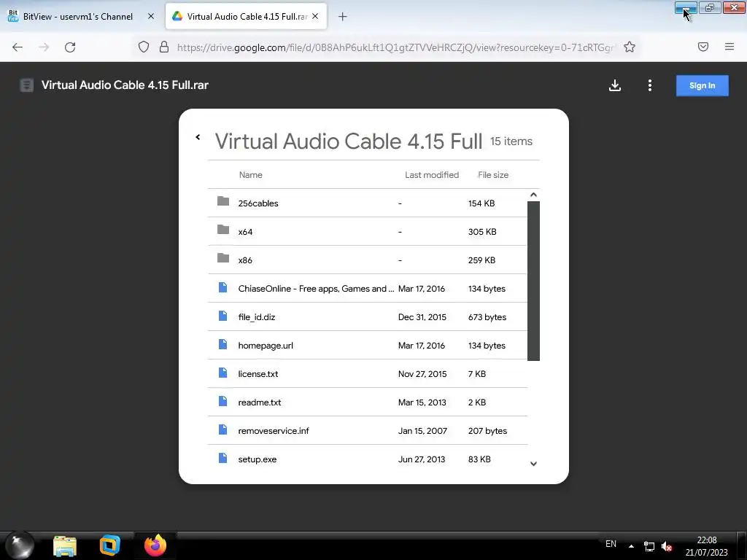This screenshot has height=560, width=747.
Task: Open the x64 folder row name
Action: (245, 232)
